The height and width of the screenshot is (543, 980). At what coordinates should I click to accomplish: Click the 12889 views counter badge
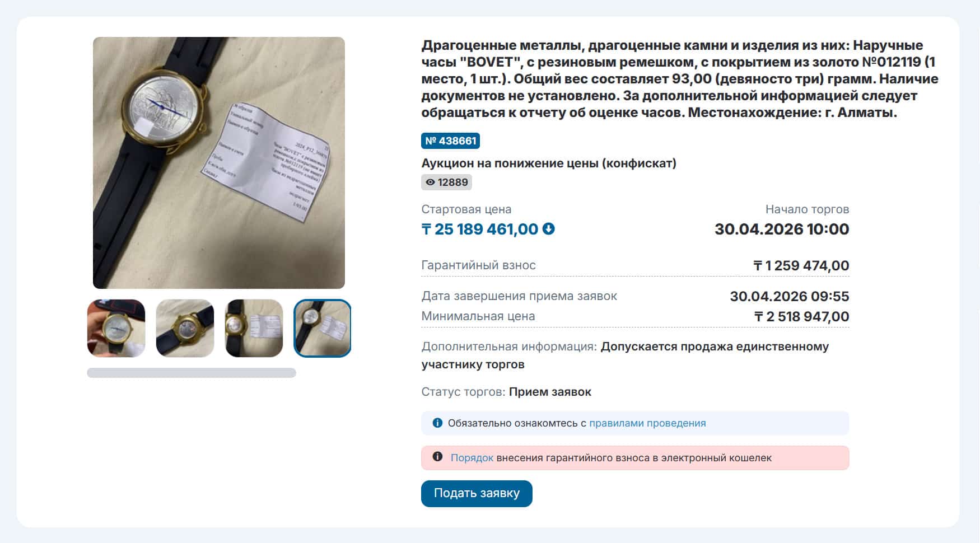click(446, 182)
